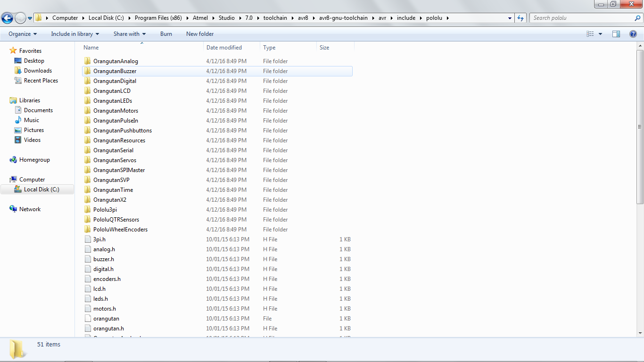Click the Back navigation arrow
Viewport: 644px width, 362px height.
point(7,18)
